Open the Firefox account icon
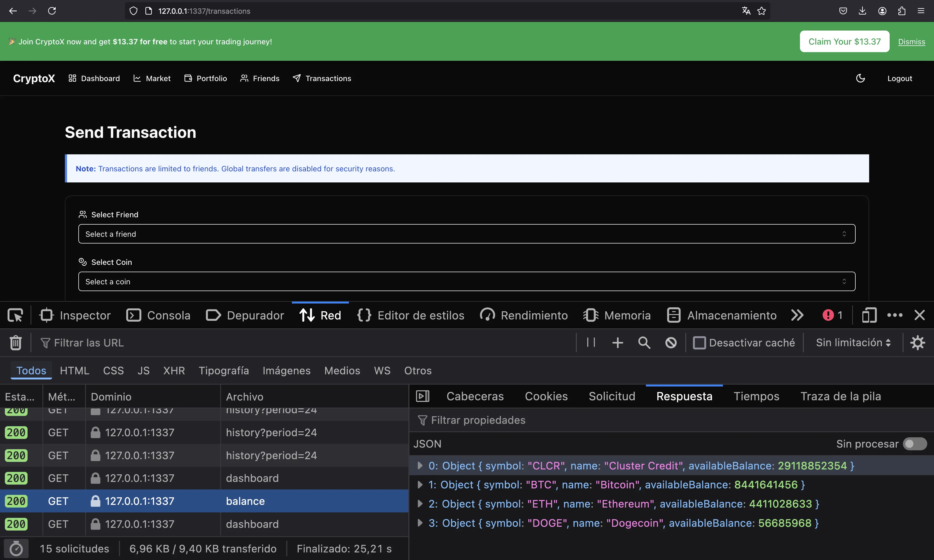This screenshot has width=934, height=560. tap(882, 11)
